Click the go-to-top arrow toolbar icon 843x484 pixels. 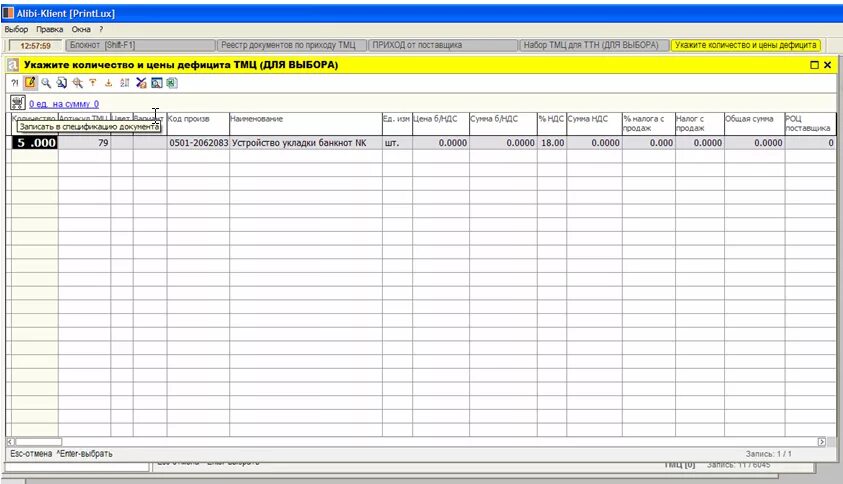point(93,83)
